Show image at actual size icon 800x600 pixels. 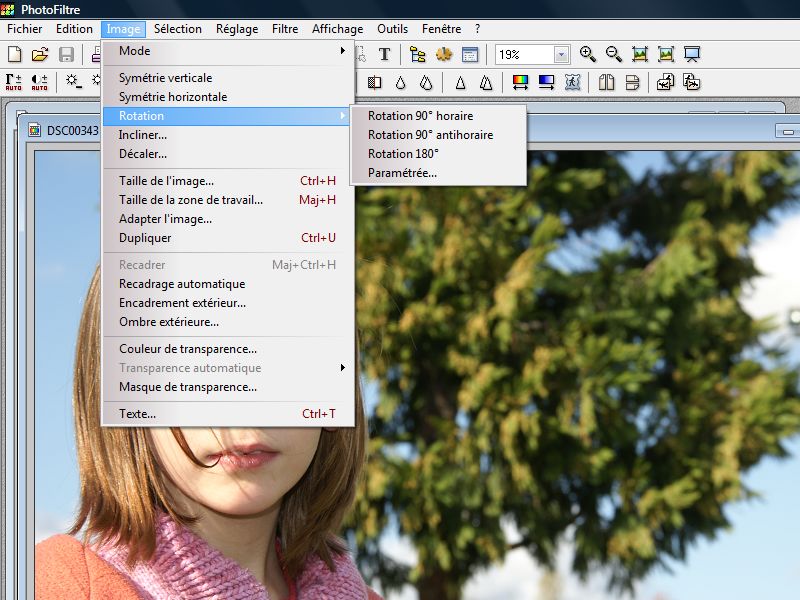click(640, 54)
